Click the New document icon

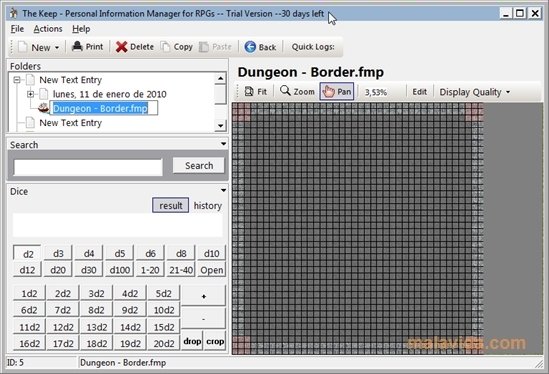coord(23,47)
